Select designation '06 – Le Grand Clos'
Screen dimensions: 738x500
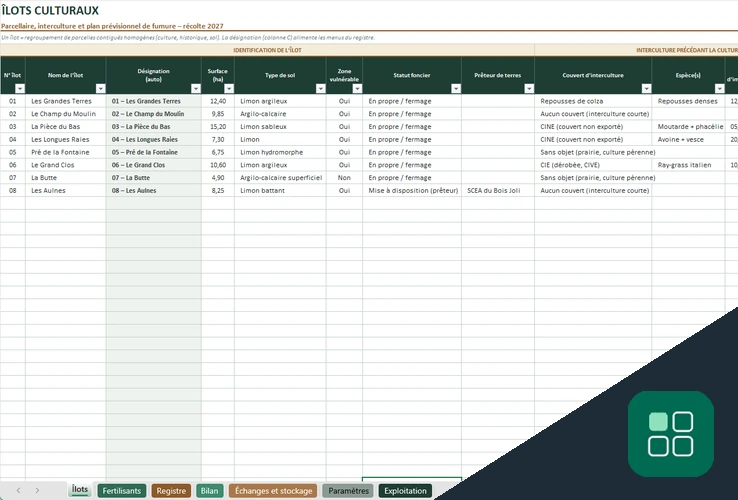pos(154,165)
